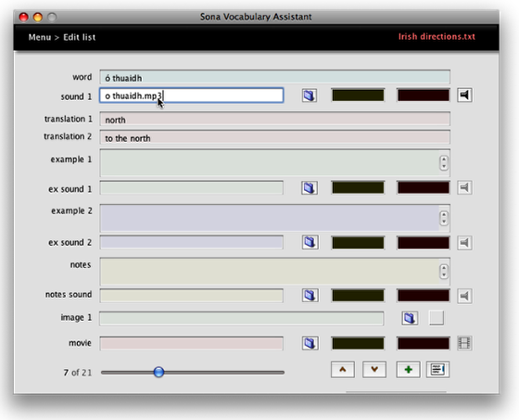This screenshot has width=519, height=420.
Task: Click Menu in the breadcrumb bar
Action: 40,37
